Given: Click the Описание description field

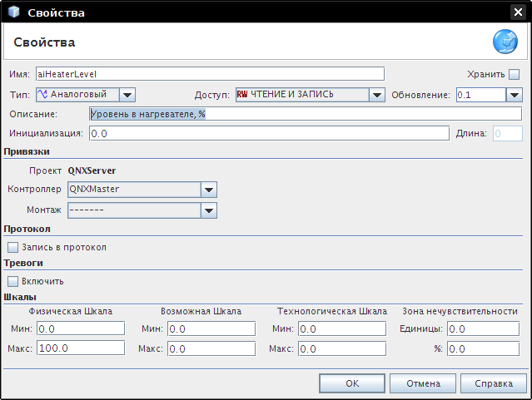Looking at the screenshot, I should pos(306,114).
